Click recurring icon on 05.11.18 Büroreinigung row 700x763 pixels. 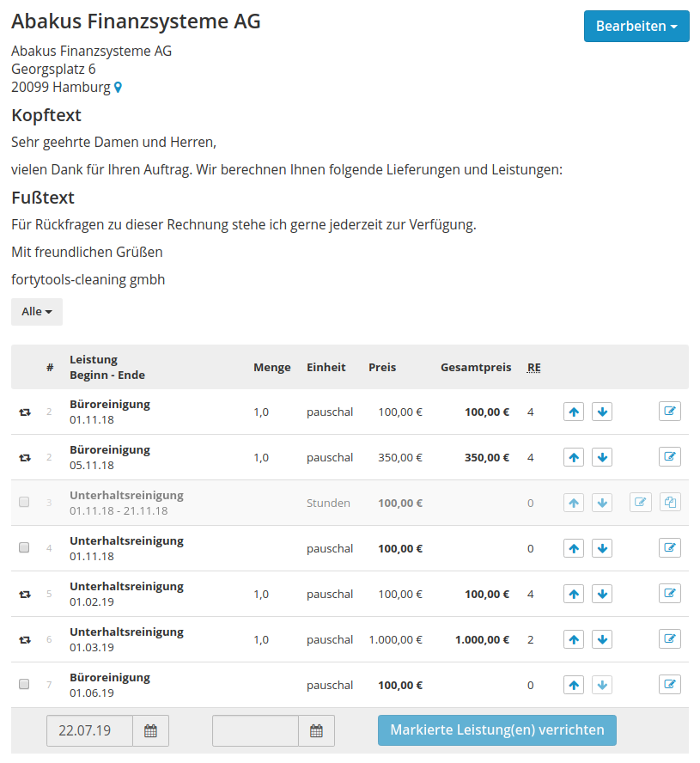(x=25, y=458)
